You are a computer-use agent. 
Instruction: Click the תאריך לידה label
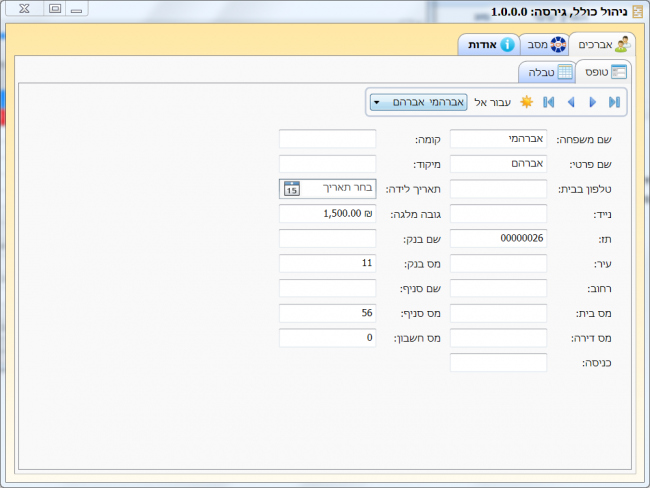[413, 189]
